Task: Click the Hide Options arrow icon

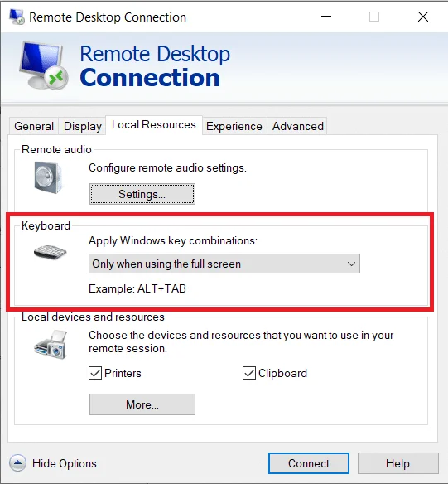Action: point(17,463)
